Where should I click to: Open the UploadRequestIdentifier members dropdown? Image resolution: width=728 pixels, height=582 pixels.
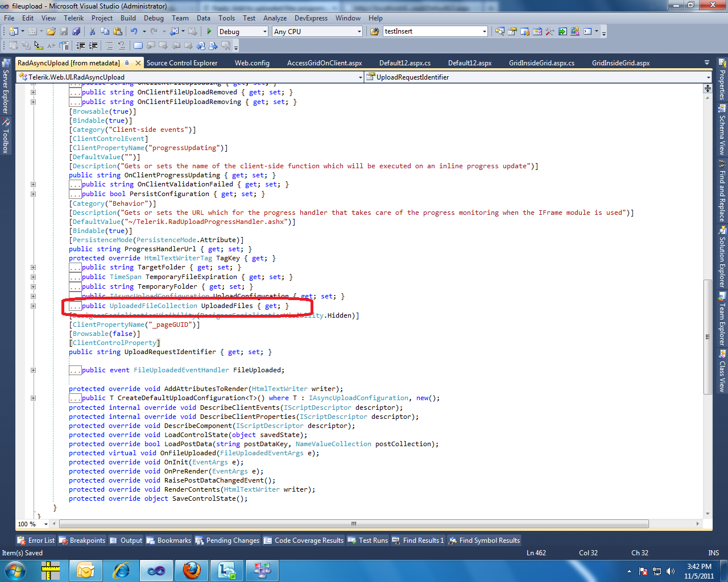tap(538, 77)
